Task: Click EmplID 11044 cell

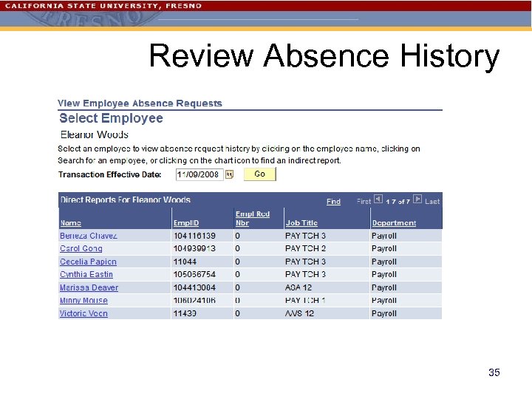Action: [185, 262]
